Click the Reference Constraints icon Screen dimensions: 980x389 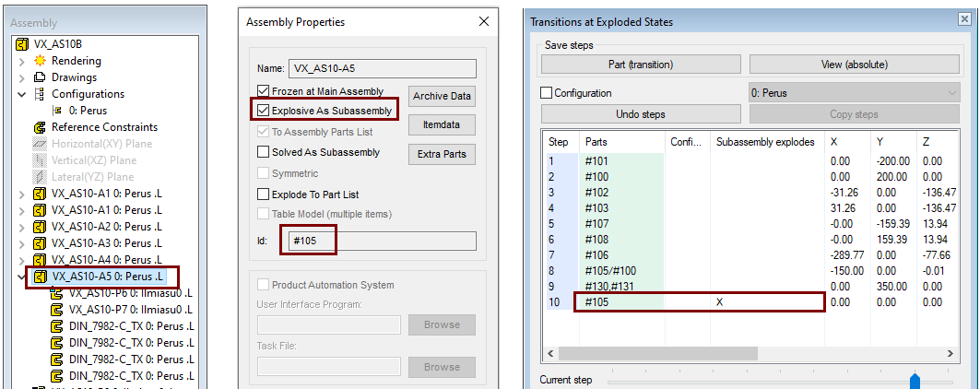40,127
